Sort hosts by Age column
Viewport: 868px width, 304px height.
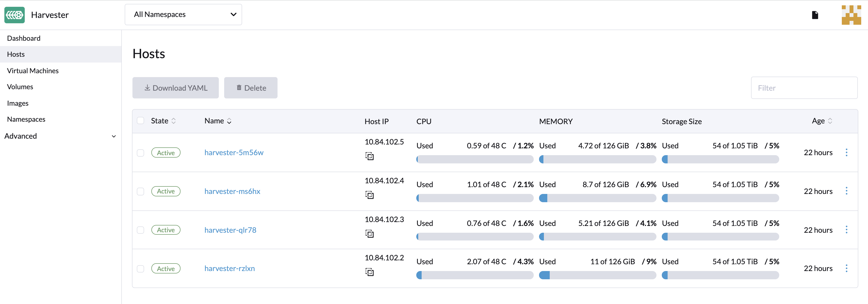pyautogui.click(x=822, y=121)
